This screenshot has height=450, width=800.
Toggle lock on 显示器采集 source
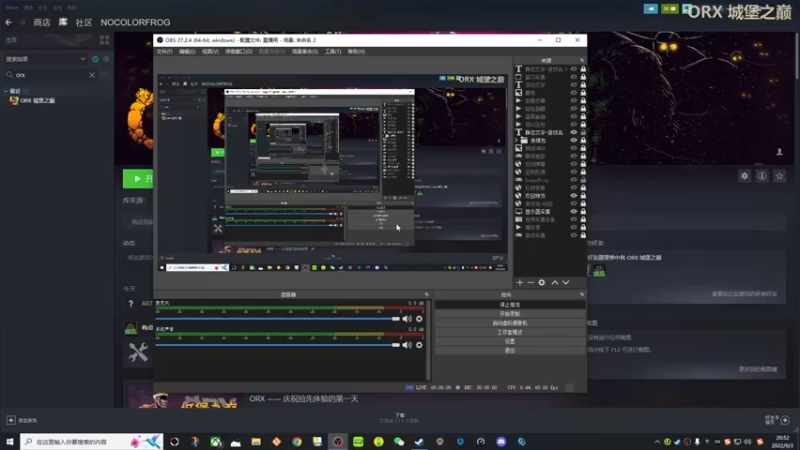583,212
